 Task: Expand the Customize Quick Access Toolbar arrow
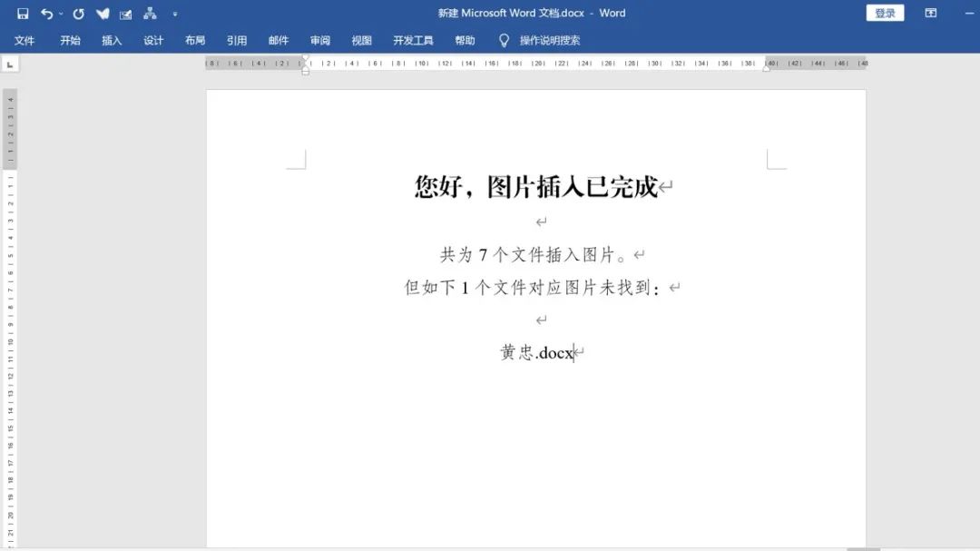174,15
